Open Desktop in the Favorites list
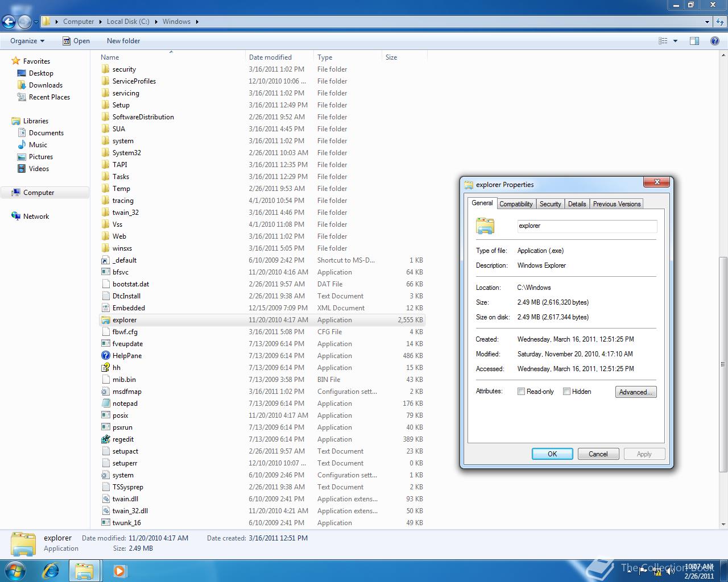The image size is (728, 582). click(x=41, y=73)
